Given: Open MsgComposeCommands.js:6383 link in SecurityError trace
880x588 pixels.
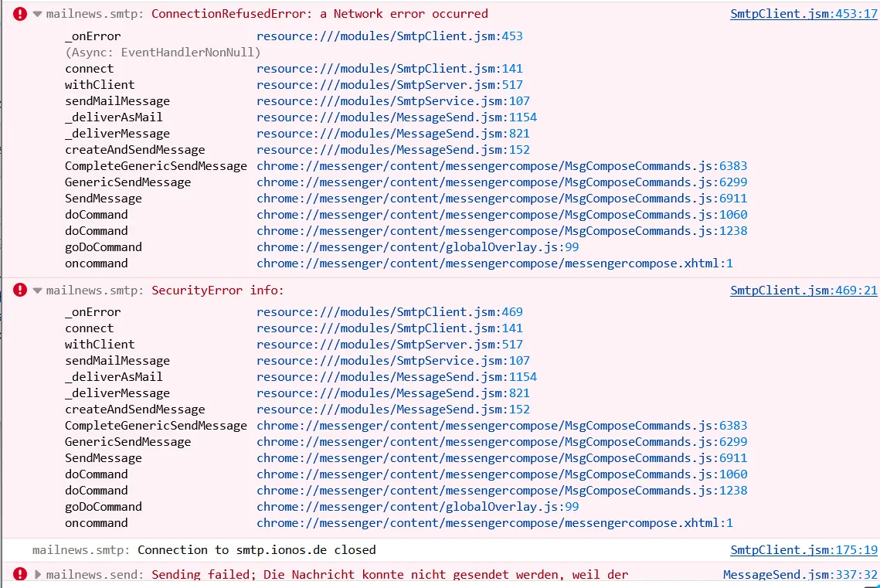Looking at the screenshot, I should 501,426.
